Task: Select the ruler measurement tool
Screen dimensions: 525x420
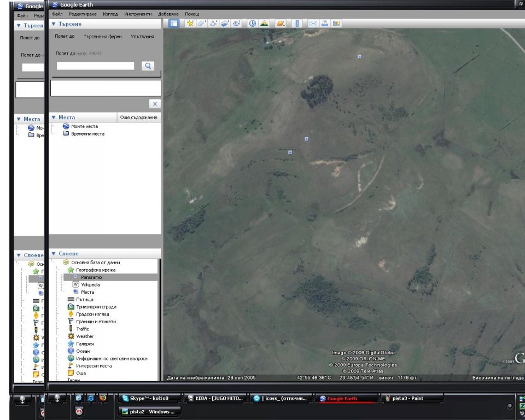Action: pos(297,24)
